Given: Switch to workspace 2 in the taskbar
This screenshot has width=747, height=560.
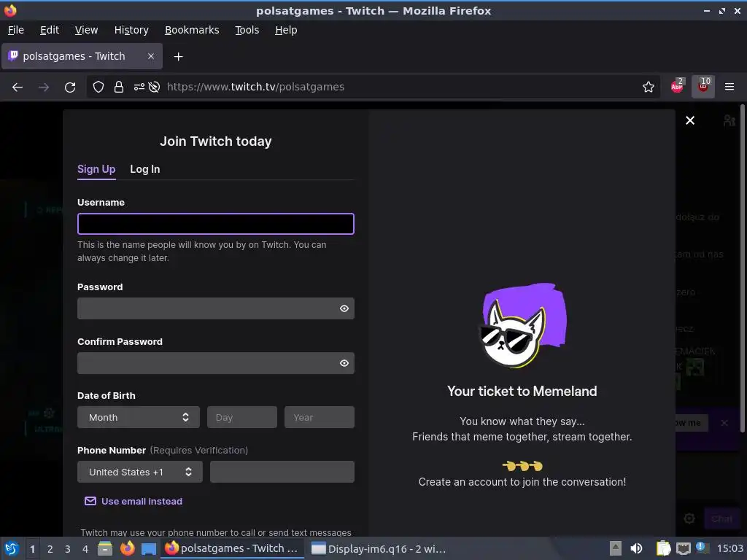Looking at the screenshot, I should click(x=50, y=549).
